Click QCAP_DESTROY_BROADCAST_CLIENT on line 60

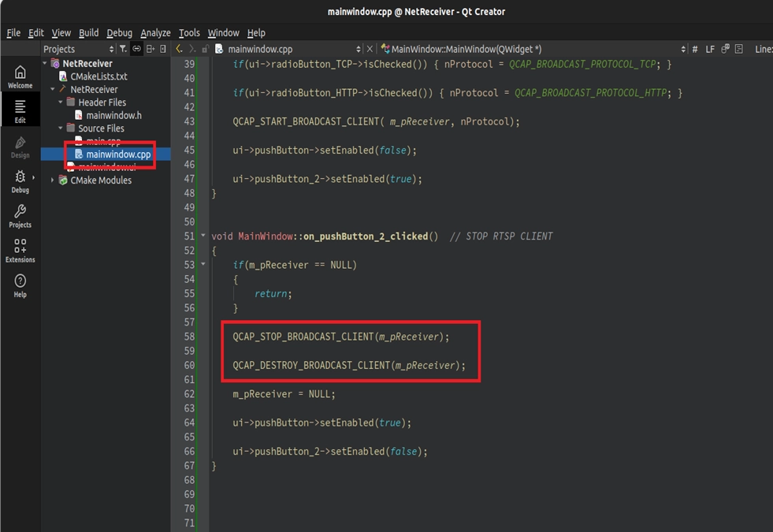pos(311,366)
